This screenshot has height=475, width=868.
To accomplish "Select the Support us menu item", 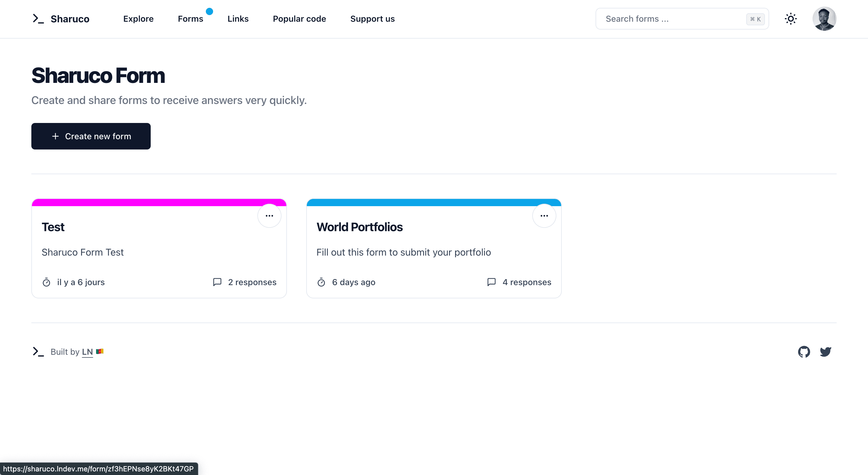I will click(373, 19).
